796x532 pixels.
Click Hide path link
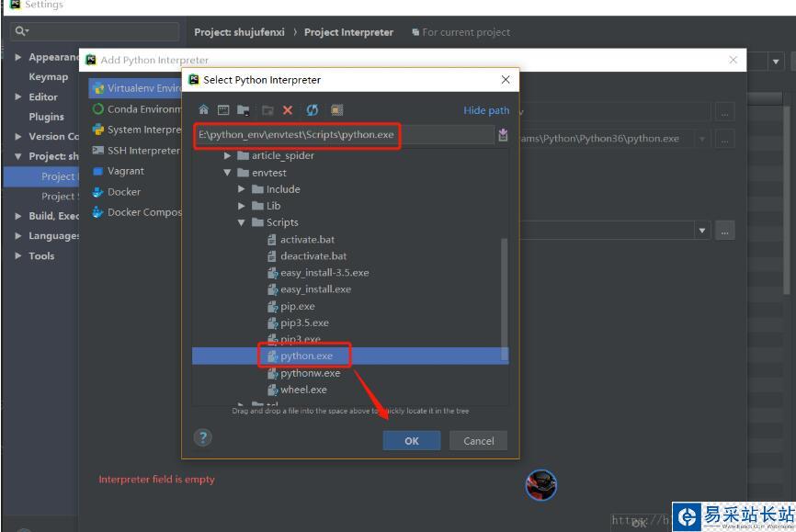pyautogui.click(x=486, y=110)
